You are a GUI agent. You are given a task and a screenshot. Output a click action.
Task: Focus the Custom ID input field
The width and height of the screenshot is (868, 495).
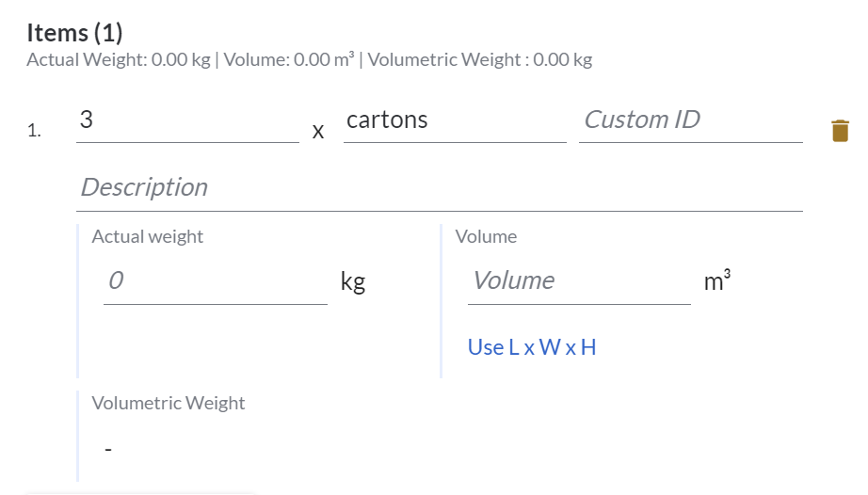pyautogui.click(x=690, y=121)
